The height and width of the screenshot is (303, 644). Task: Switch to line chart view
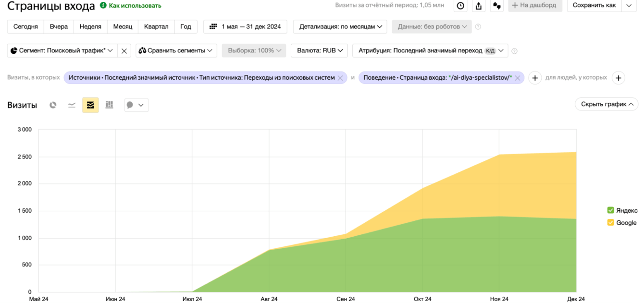coord(72,105)
